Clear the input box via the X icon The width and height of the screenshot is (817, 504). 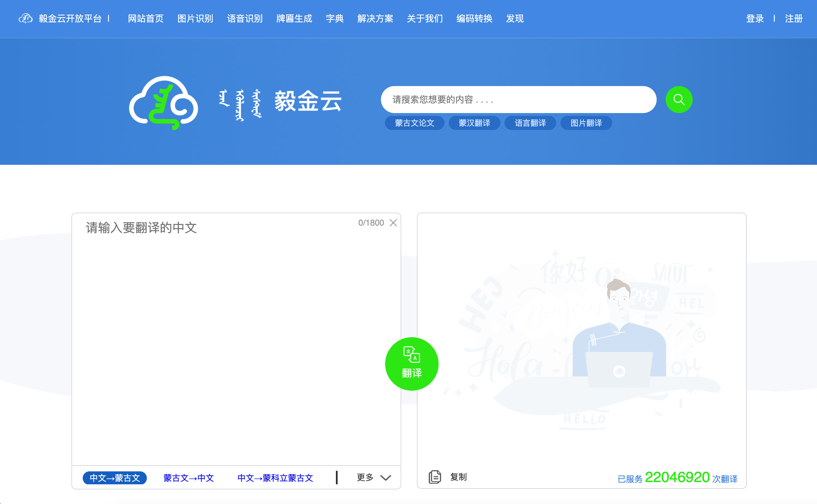click(394, 223)
